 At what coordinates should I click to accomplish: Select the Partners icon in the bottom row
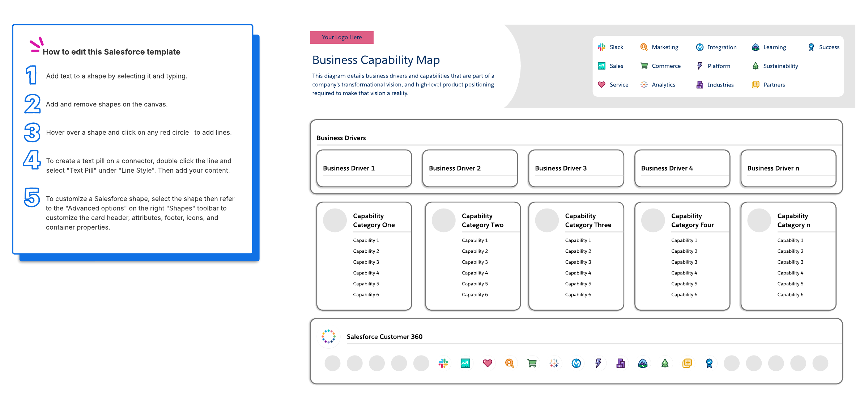pyautogui.click(x=687, y=363)
